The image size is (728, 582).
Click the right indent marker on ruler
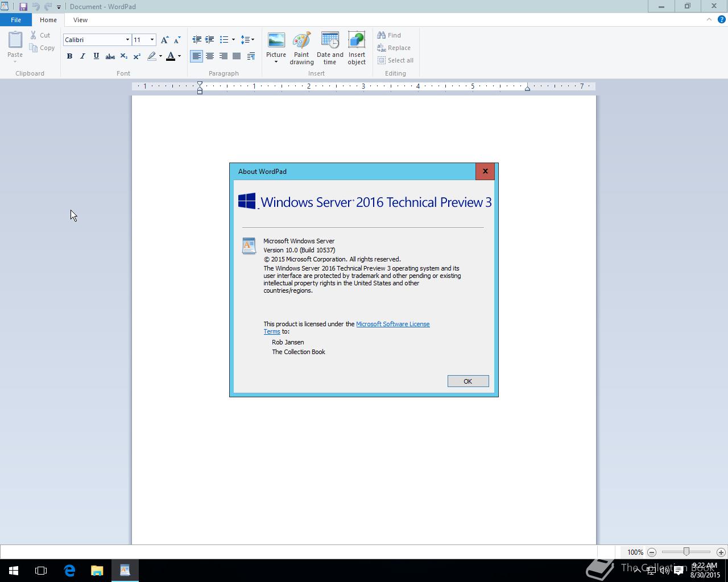pos(527,88)
